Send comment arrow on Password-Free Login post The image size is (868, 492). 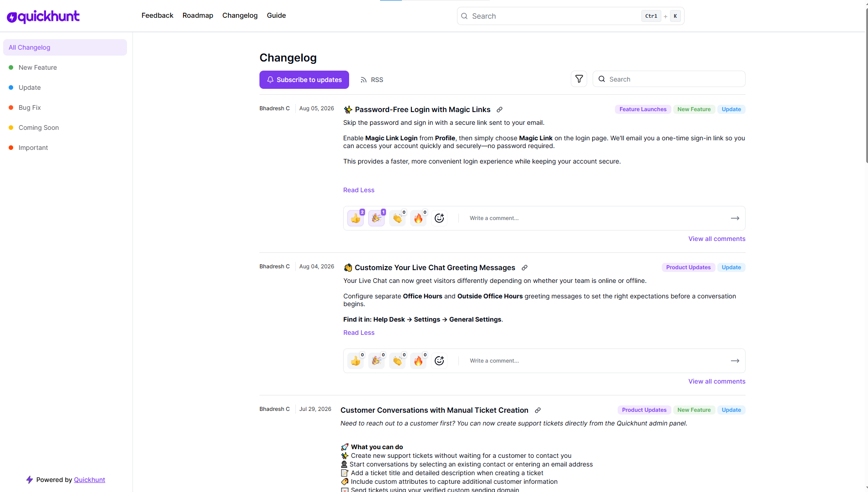(x=735, y=218)
